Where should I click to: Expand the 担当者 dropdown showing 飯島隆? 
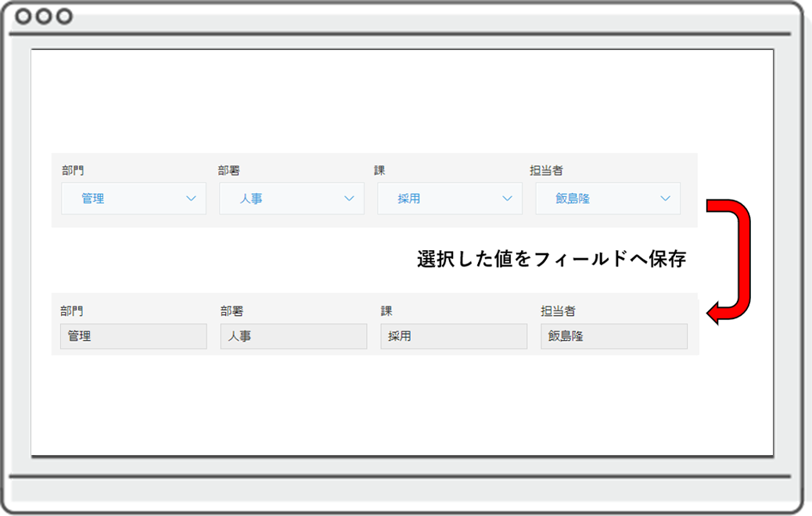(x=608, y=199)
